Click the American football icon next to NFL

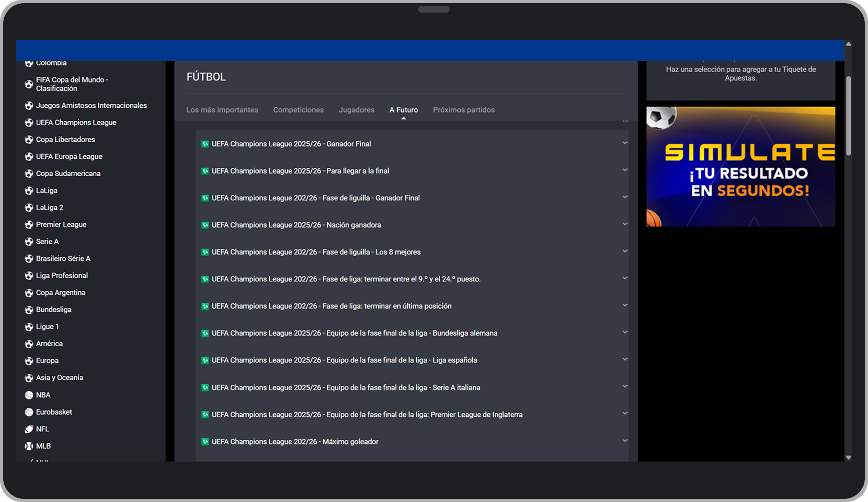pyautogui.click(x=29, y=429)
